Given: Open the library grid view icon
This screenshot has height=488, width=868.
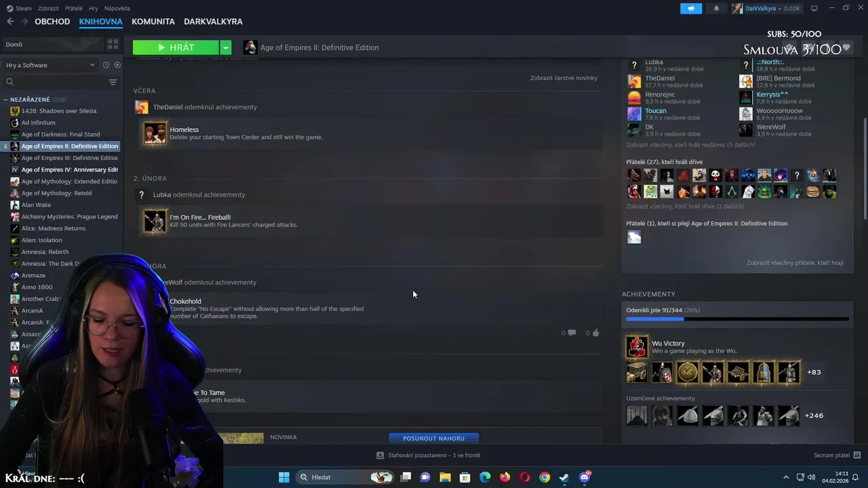Looking at the screenshot, I should pos(113,44).
